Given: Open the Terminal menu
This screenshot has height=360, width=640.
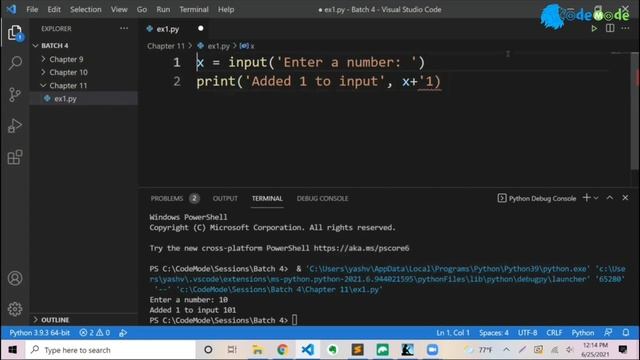Looking at the screenshot, I should (194, 9).
